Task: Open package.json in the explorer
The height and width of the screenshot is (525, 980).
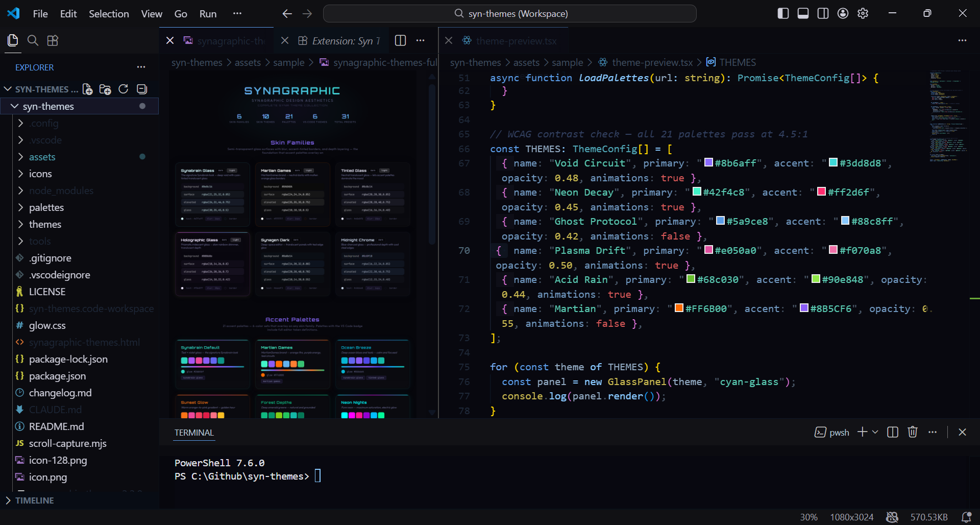Action: point(57,376)
